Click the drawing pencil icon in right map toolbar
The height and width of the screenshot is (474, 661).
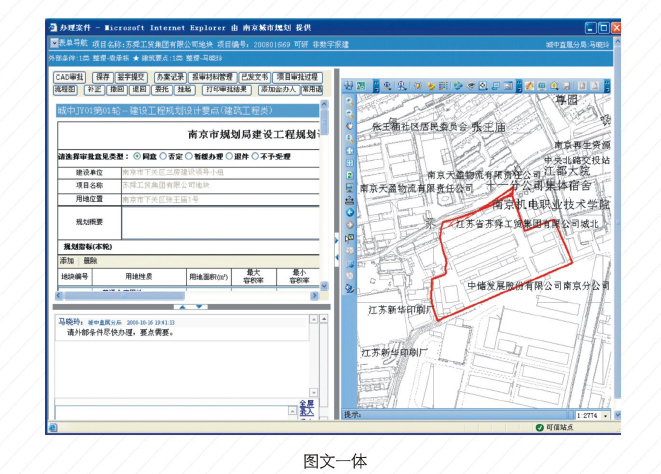[529, 86]
